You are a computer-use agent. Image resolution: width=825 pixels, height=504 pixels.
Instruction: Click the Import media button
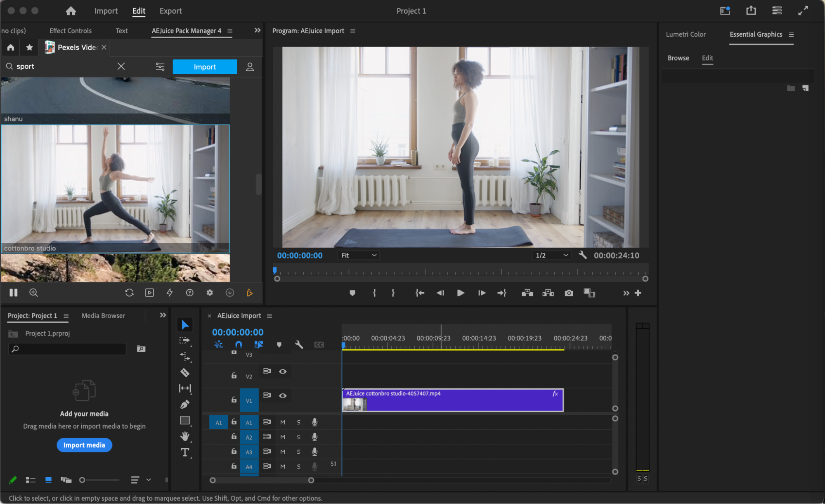(x=84, y=445)
